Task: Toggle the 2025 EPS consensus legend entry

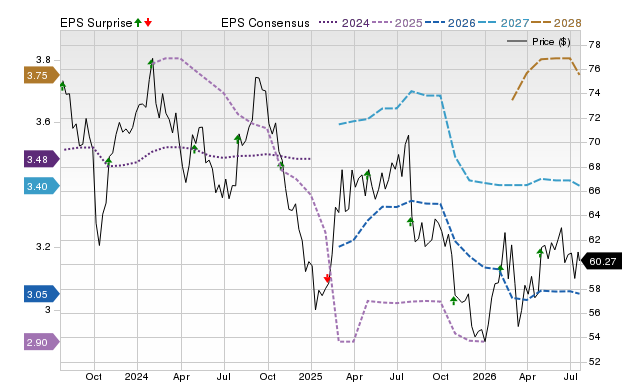Action: [x=397, y=23]
